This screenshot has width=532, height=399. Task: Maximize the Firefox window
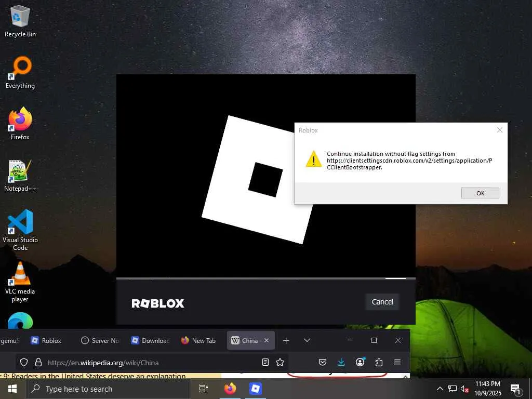pyautogui.click(x=374, y=340)
